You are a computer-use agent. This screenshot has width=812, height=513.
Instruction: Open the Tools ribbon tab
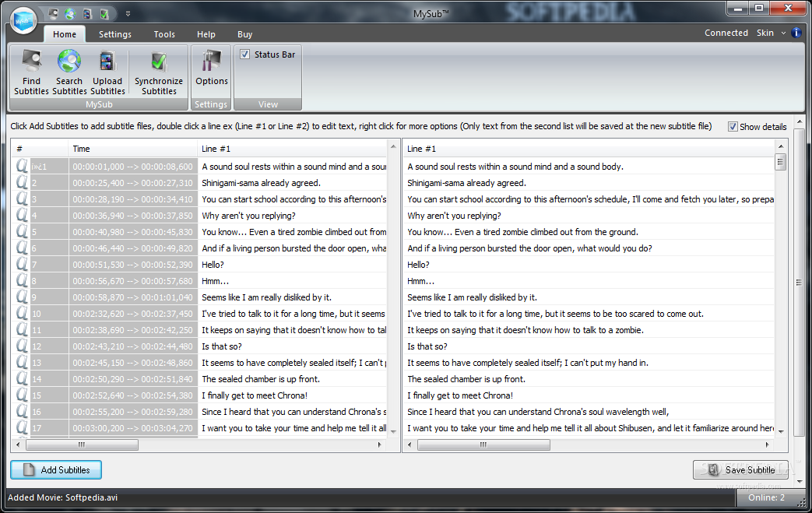[164, 34]
